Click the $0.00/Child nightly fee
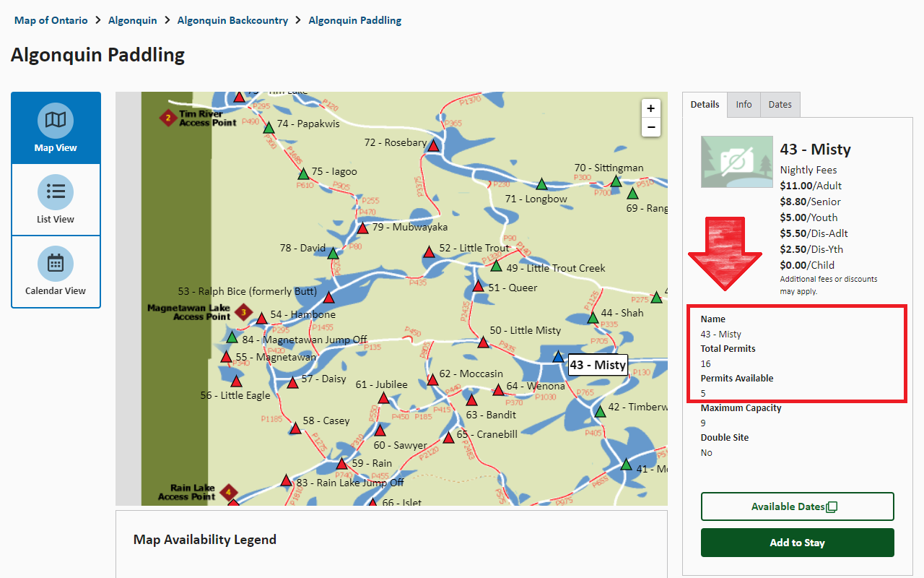The height and width of the screenshot is (578, 924). point(807,265)
